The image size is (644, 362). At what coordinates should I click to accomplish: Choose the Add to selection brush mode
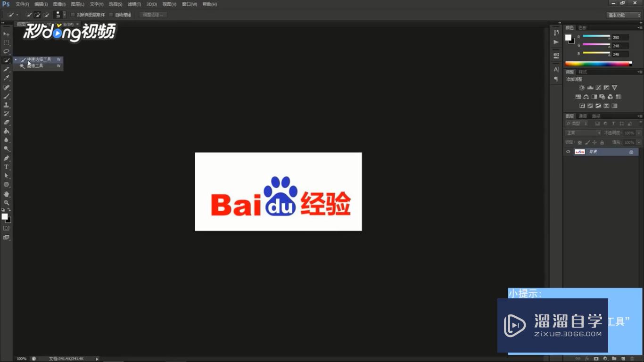[38, 15]
